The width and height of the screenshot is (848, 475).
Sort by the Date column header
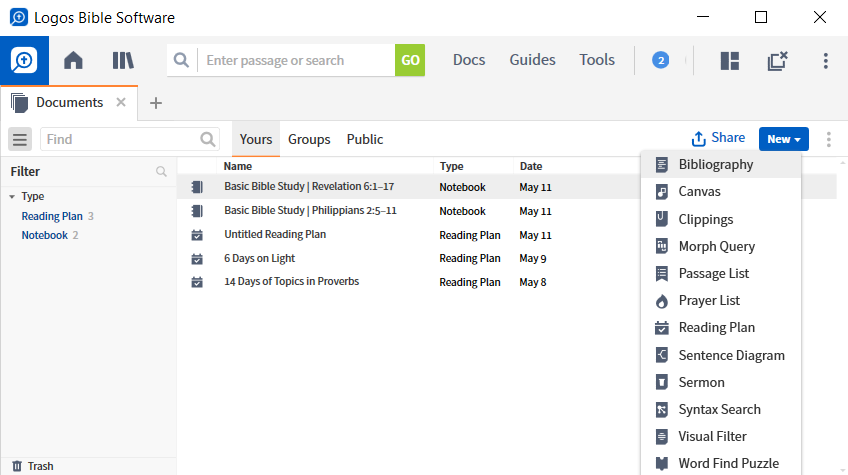[531, 166]
